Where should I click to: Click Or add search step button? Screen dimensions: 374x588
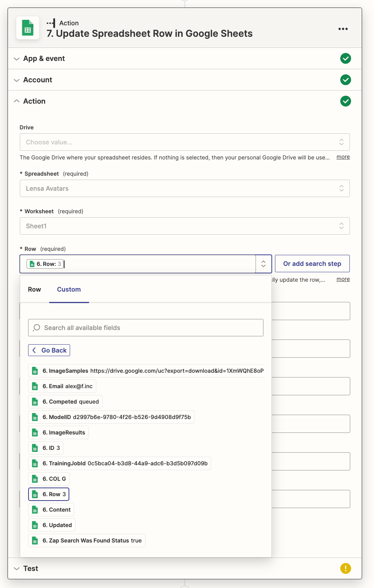[x=312, y=264]
